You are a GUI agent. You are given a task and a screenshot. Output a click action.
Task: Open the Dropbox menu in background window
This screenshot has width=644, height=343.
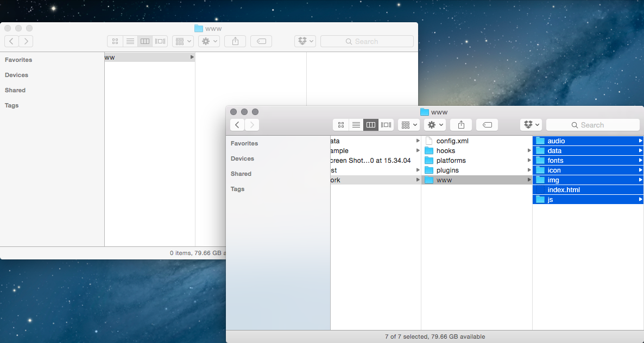[x=305, y=41]
